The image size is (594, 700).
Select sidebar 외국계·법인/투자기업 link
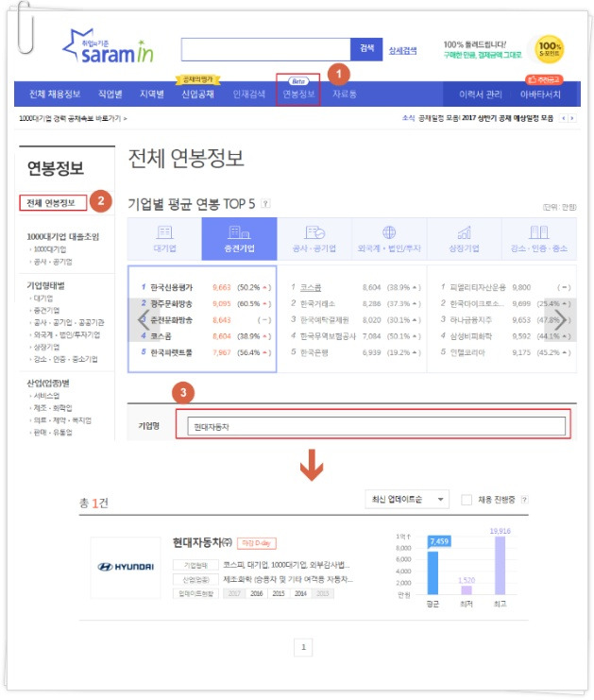[67, 334]
